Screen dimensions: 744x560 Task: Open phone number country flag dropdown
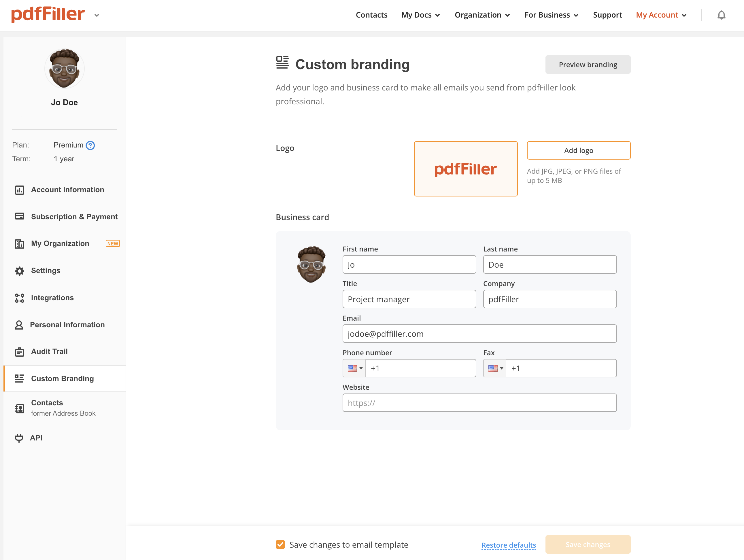point(354,368)
